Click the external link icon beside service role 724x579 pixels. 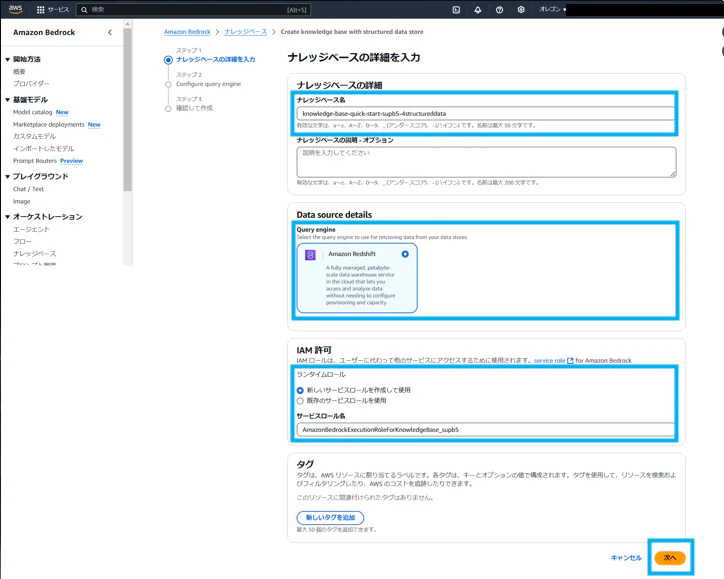pos(570,361)
